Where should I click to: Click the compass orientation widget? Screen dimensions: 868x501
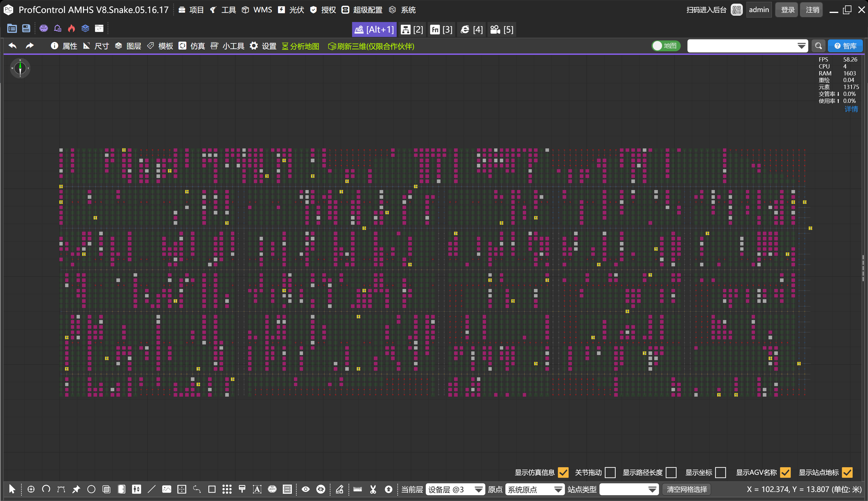[x=20, y=68]
